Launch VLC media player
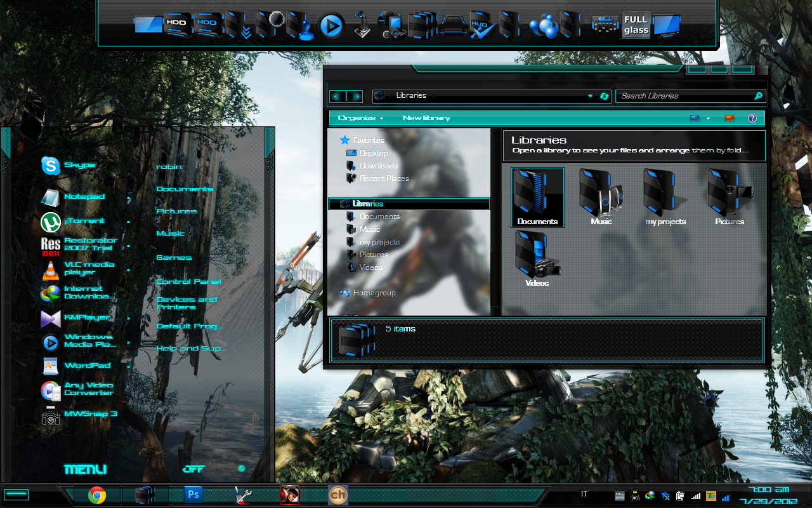This screenshot has height=508, width=812. 77,269
